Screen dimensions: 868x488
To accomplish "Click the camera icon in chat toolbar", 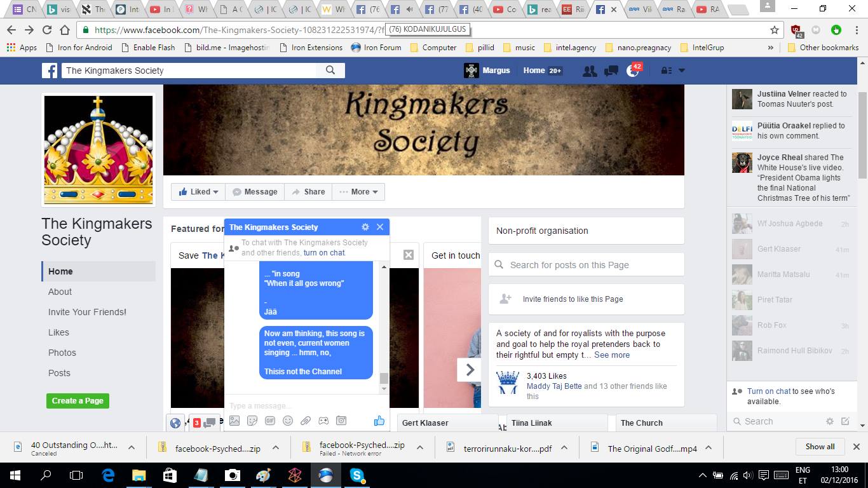I will (x=341, y=421).
